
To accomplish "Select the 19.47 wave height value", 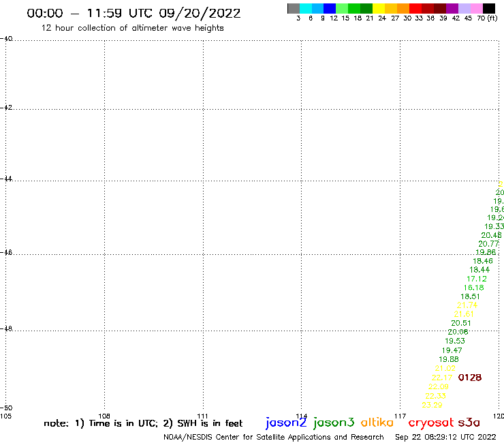I will coord(452,350).
